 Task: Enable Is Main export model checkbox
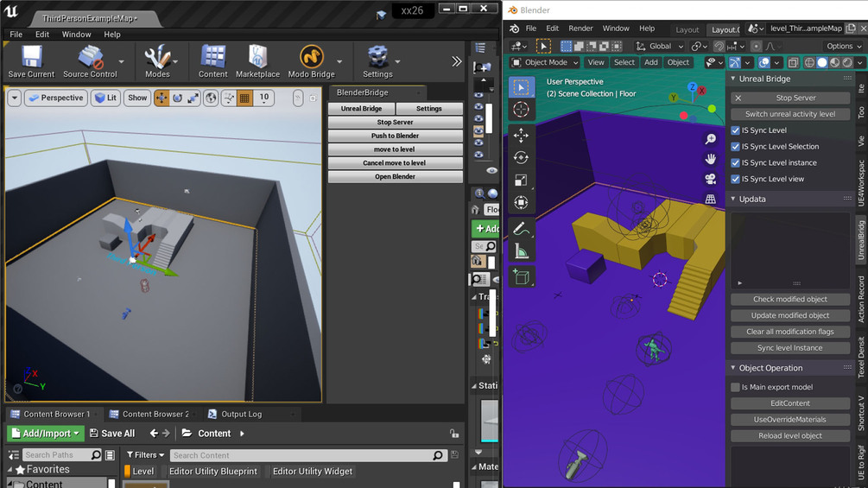click(735, 387)
